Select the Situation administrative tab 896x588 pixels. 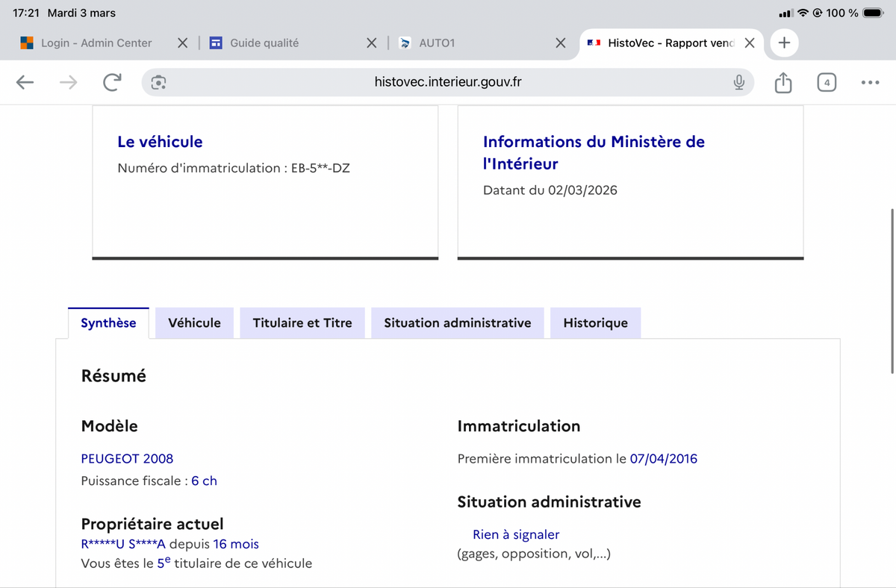click(457, 323)
